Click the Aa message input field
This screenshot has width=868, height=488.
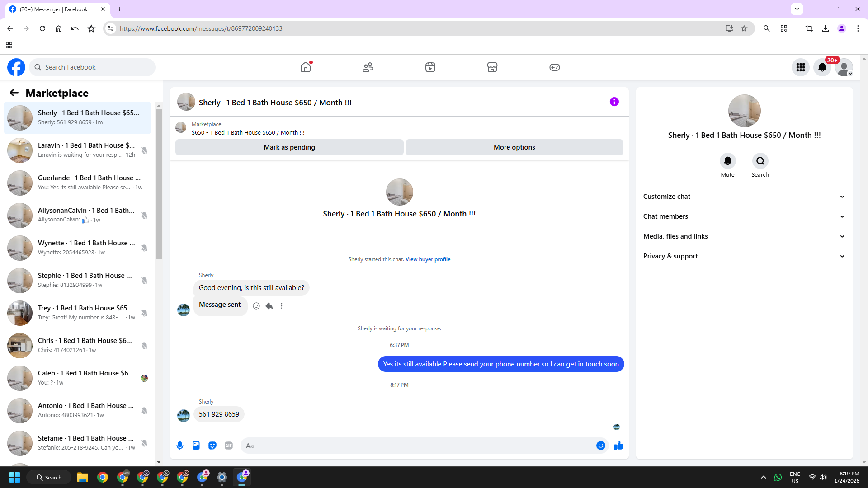click(x=418, y=446)
